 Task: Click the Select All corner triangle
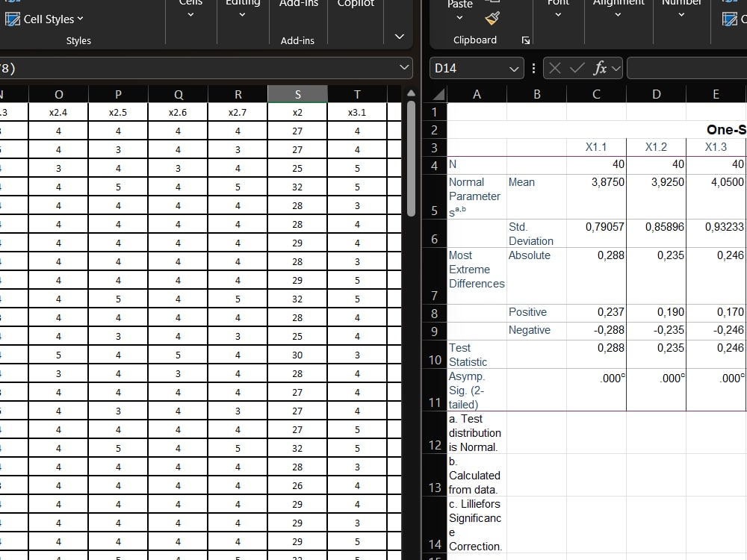438,94
